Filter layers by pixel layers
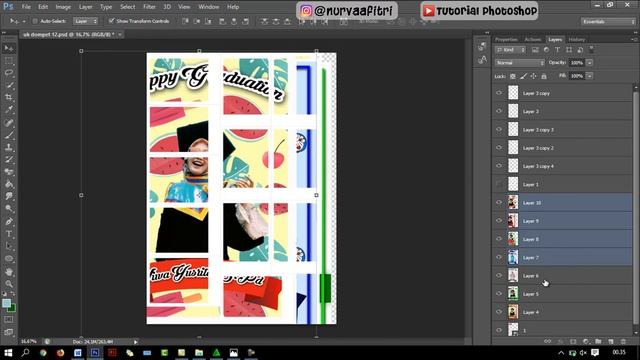 (x=535, y=50)
